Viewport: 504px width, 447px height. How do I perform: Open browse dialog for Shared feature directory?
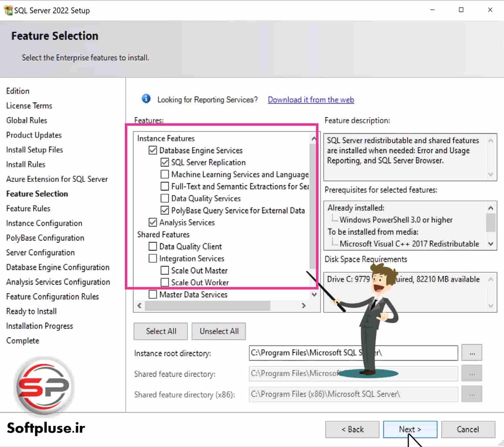tap(472, 374)
